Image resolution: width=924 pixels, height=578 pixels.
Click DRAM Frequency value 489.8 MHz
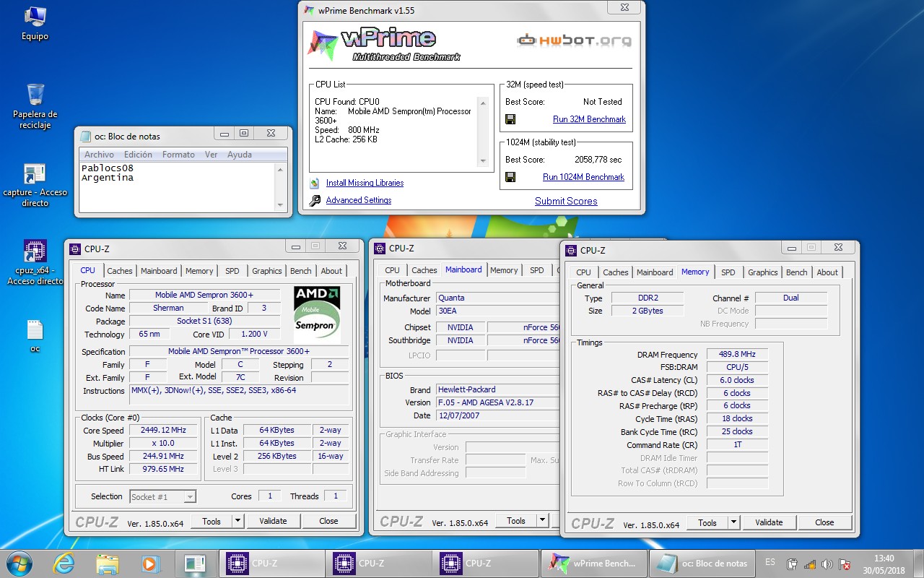737,355
